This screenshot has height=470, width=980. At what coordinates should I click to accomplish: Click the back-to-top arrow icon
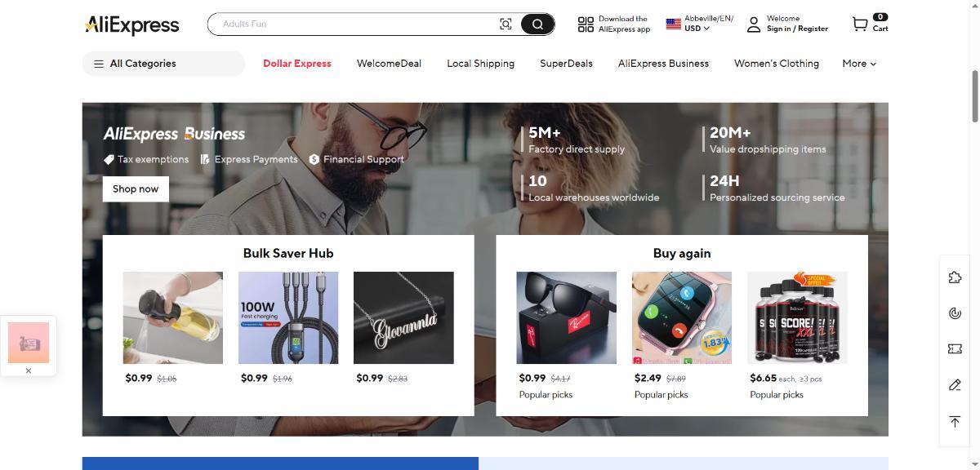955,421
